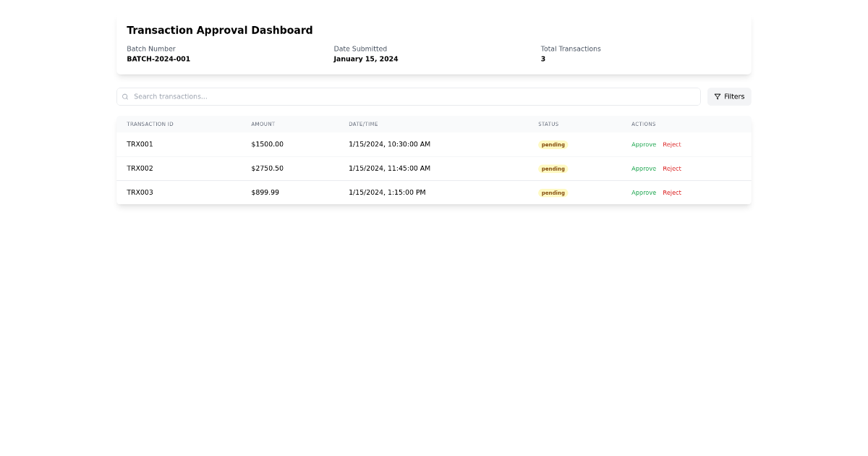Approve transaction TRX001

click(x=643, y=144)
